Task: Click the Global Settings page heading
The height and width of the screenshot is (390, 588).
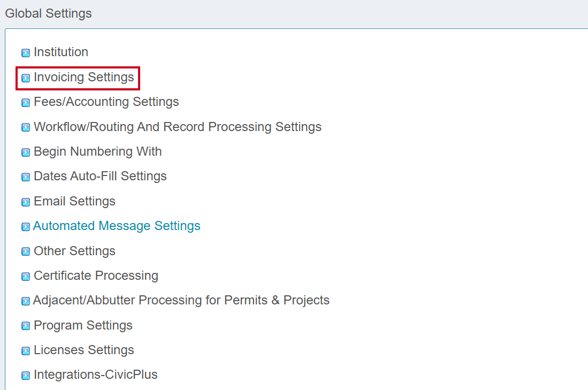Action: [48, 13]
